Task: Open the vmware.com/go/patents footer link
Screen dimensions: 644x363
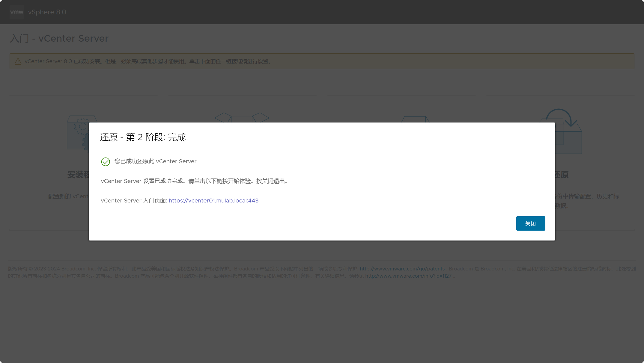Action: click(402, 269)
